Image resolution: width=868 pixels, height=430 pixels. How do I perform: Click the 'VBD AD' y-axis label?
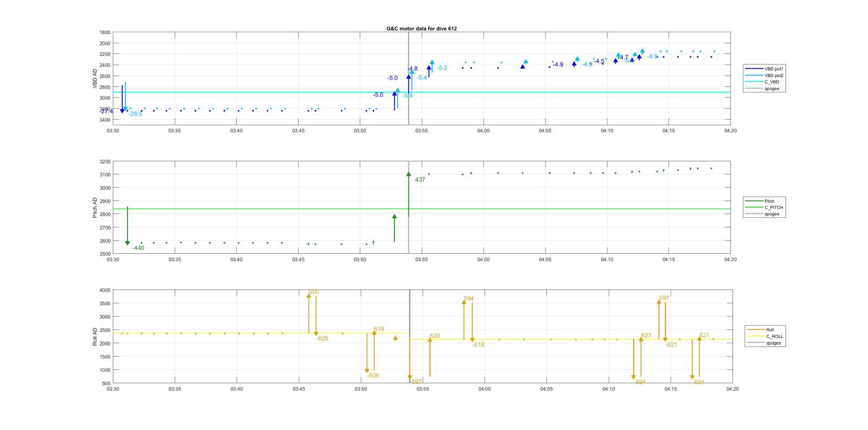95,78
